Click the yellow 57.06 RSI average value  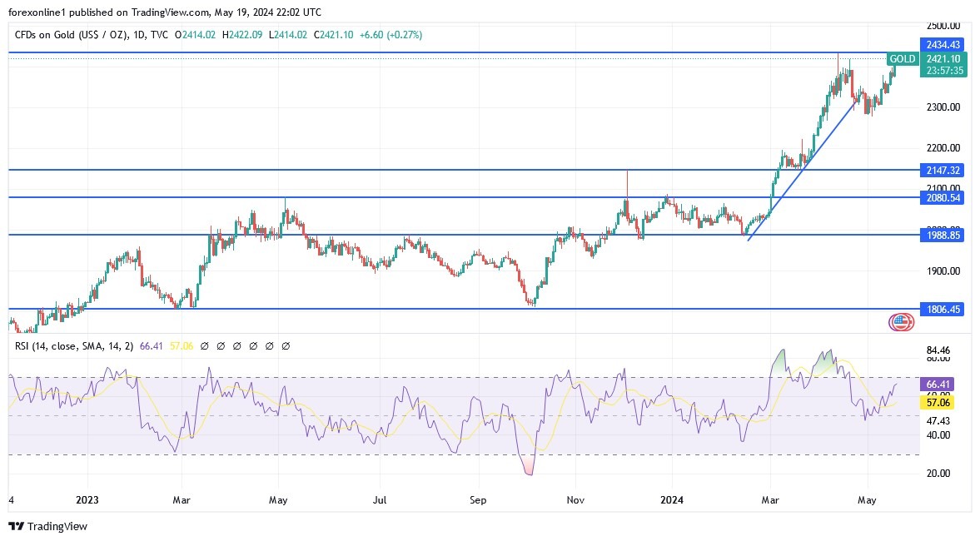click(939, 402)
